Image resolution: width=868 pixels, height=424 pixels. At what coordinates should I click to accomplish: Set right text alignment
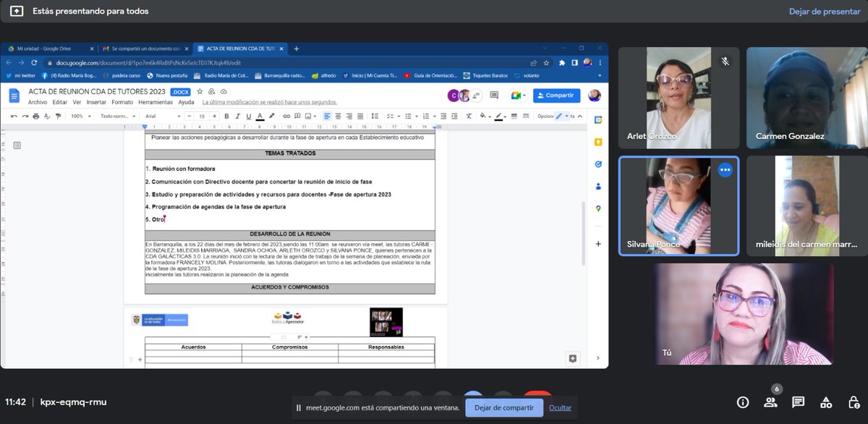[x=349, y=116]
